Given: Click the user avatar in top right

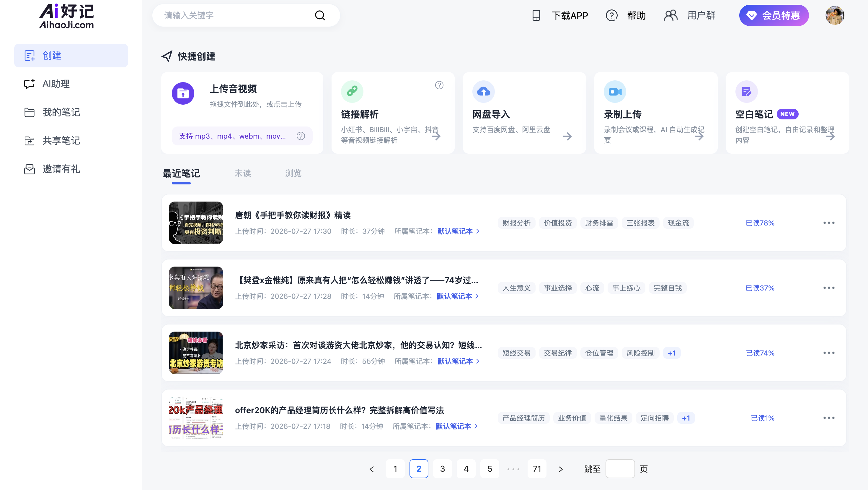Looking at the screenshot, I should point(835,15).
